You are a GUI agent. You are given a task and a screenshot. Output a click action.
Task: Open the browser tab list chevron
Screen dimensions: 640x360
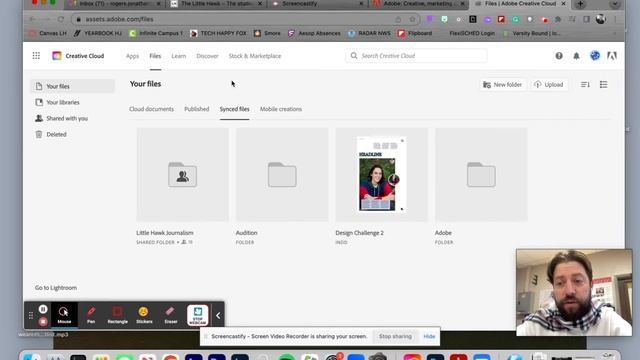coord(614,4)
